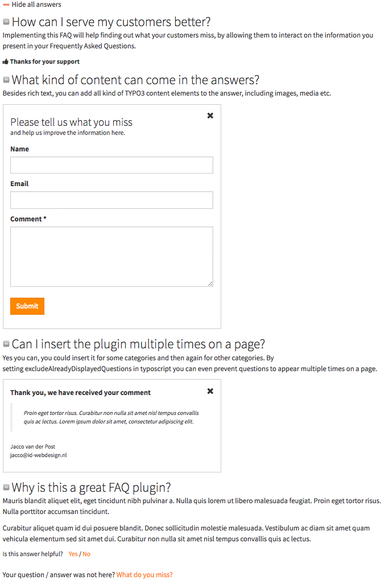
Task: Click into the Name input field
Action: [x=111, y=165]
